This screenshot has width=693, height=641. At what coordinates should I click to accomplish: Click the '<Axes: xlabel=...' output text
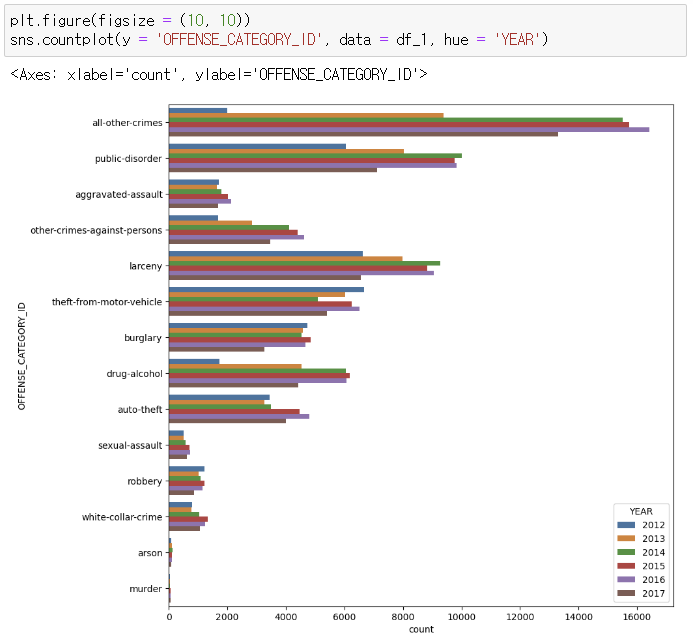click(219, 74)
